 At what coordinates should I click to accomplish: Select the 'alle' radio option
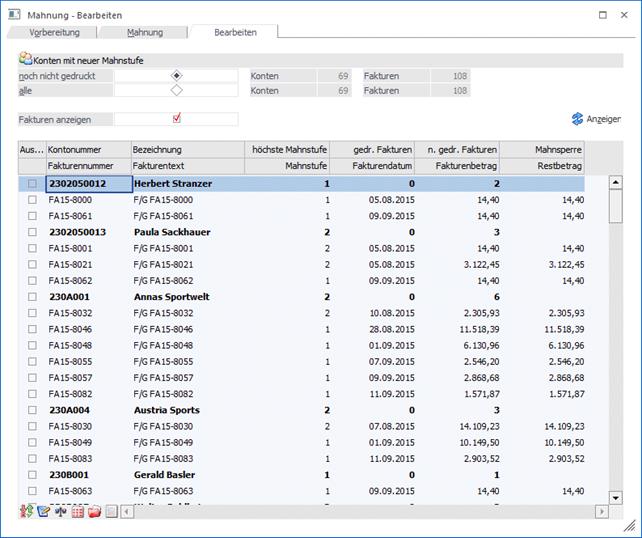pos(176,90)
